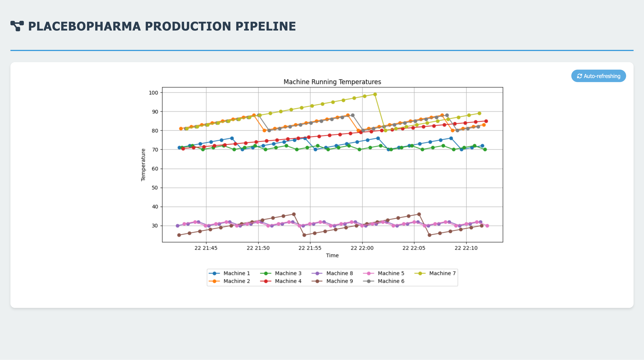Click Machine 7 legend label text

click(442, 273)
